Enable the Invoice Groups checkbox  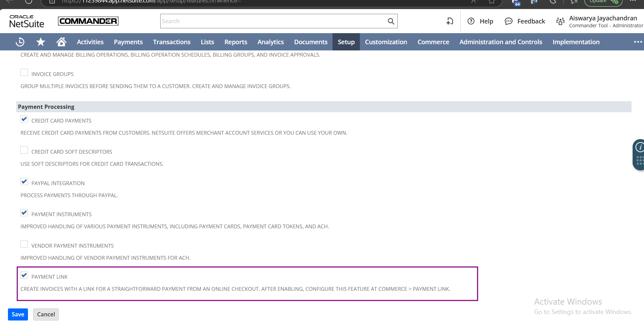coord(24,73)
